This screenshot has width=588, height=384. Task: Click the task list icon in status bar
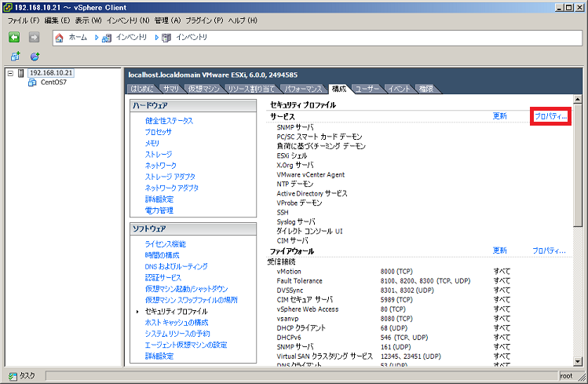(x=13, y=376)
